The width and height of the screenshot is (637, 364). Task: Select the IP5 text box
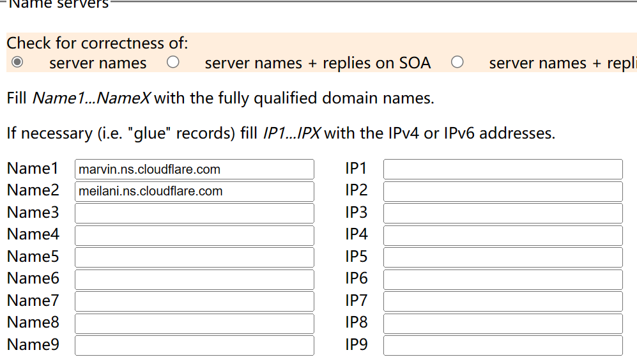503,257
